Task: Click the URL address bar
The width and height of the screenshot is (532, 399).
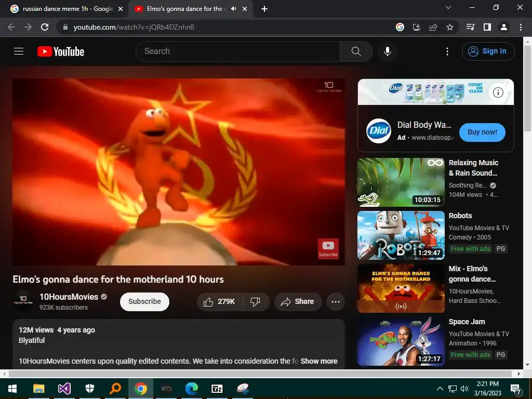Action: (224, 27)
